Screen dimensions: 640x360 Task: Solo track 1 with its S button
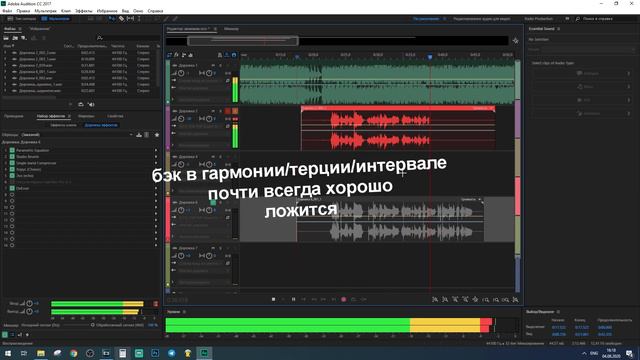[220, 65]
